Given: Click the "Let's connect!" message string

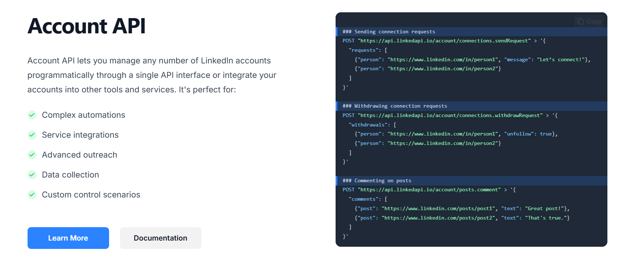Looking at the screenshot, I should [561, 60].
